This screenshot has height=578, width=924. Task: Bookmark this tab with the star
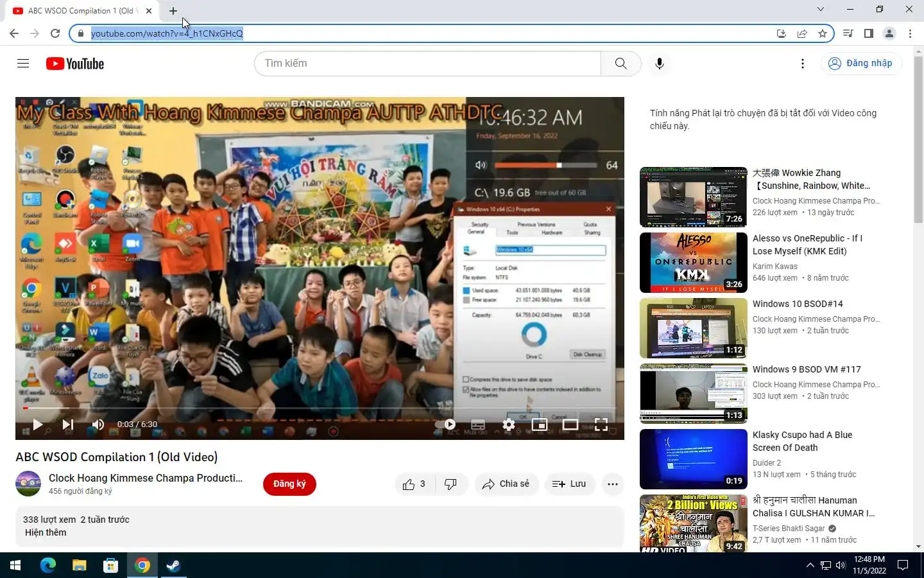[822, 33]
